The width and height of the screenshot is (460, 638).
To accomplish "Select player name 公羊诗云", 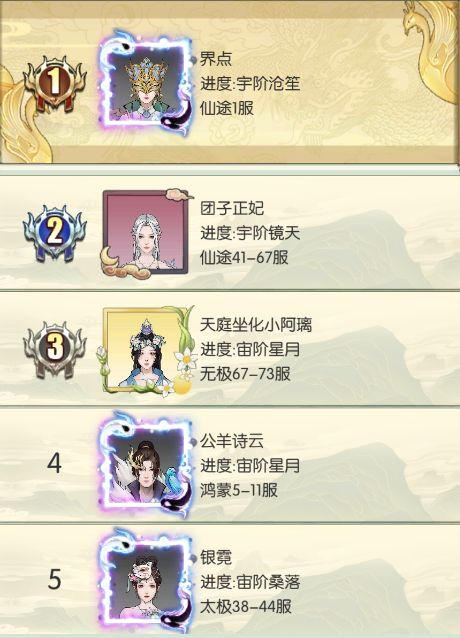I will point(232,441).
